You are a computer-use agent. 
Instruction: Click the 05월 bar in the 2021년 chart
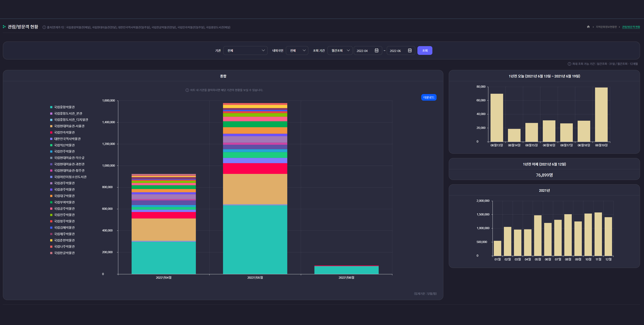point(538,236)
